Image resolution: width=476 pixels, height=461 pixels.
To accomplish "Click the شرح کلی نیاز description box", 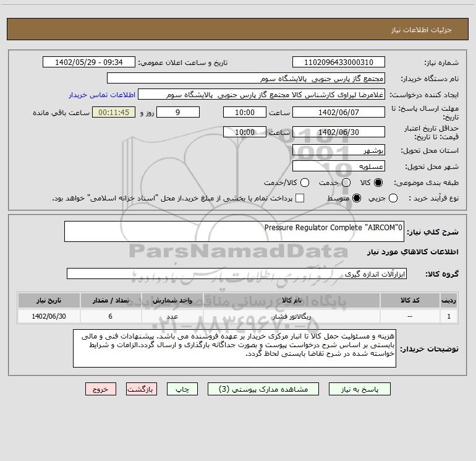I will pyautogui.click(x=234, y=231).
